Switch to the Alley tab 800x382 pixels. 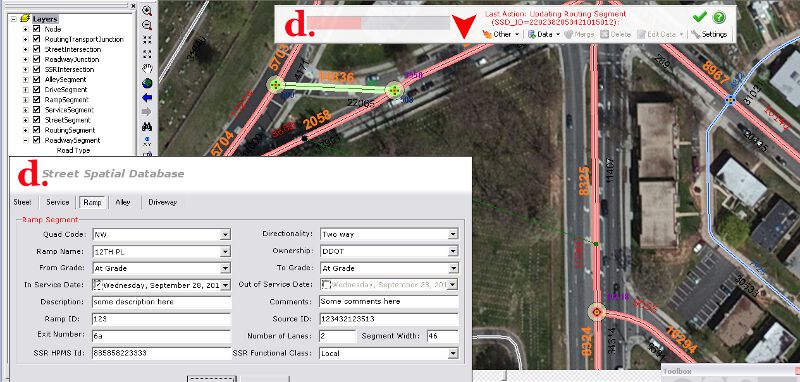click(123, 202)
